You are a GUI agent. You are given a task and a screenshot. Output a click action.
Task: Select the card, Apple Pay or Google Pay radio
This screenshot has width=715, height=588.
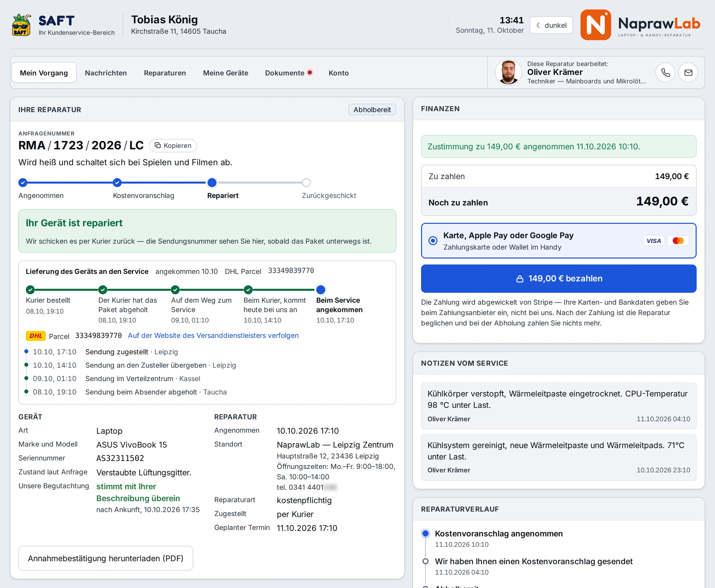click(433, 241)
